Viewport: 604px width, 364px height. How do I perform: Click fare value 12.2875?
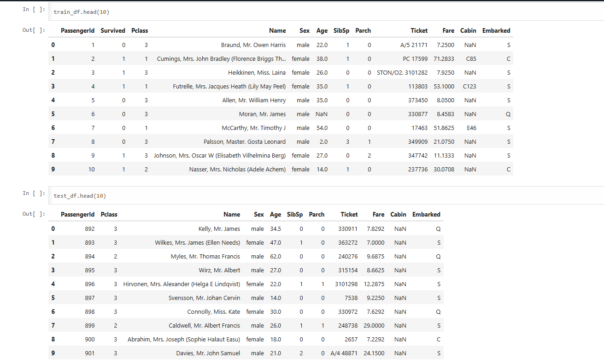coord(374,284)
